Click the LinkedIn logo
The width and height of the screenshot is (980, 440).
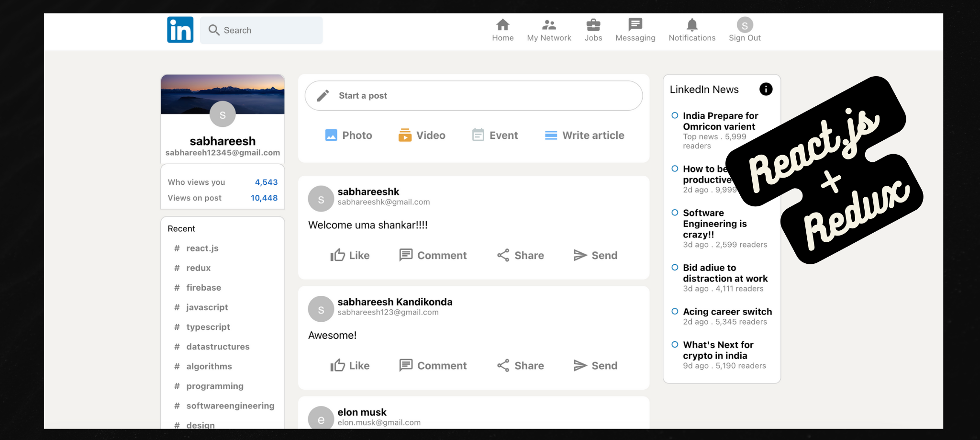(x=180, y=29)
